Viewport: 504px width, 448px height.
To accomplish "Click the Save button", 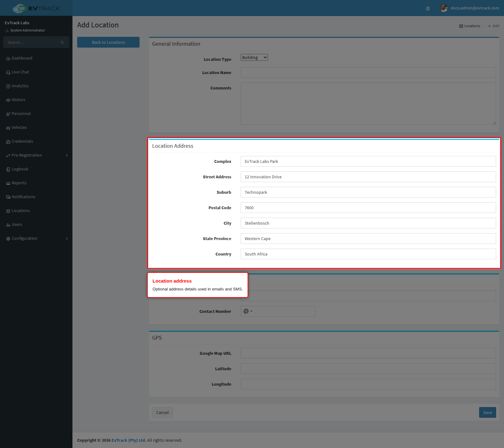I will click(x=488, y=412).
